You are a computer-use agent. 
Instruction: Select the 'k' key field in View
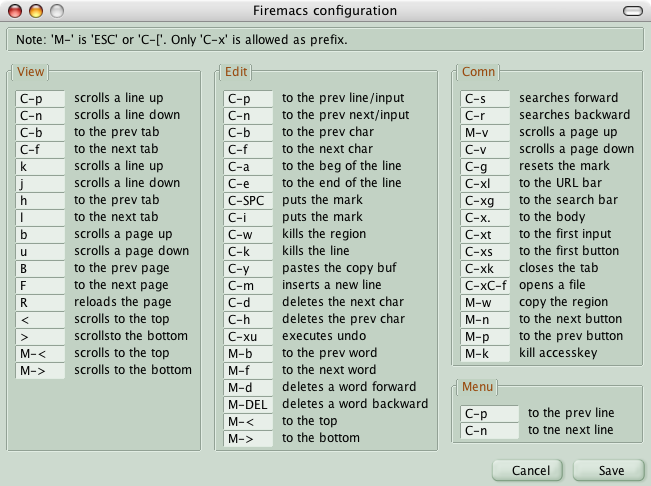coord(40,167)
